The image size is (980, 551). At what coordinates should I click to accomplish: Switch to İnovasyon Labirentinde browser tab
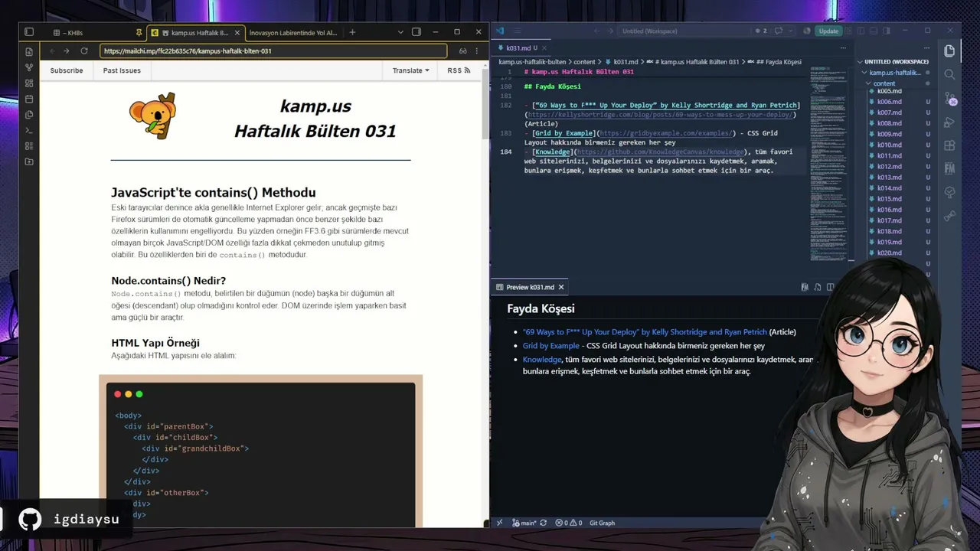(x=293, y=33)
